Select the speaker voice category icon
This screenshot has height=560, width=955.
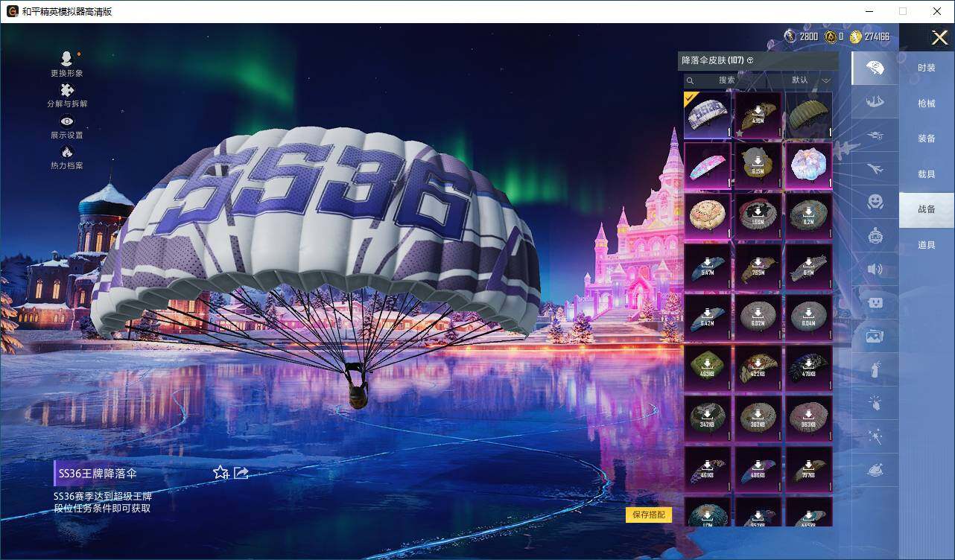[x=875, y=269]
